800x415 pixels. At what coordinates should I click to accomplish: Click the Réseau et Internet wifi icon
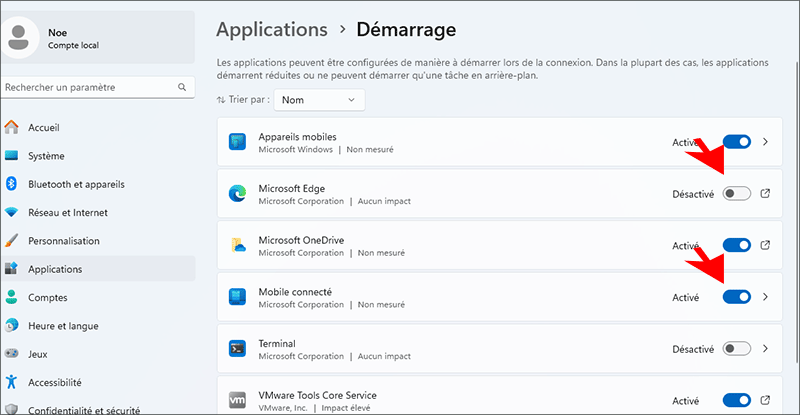tap(11, 212)
